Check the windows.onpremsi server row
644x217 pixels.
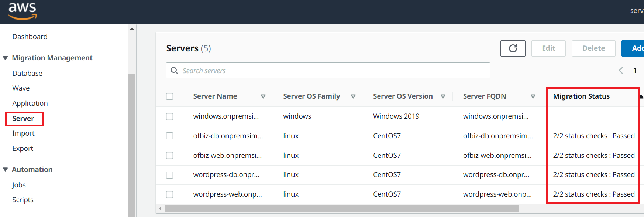click(x=170, y=116)
